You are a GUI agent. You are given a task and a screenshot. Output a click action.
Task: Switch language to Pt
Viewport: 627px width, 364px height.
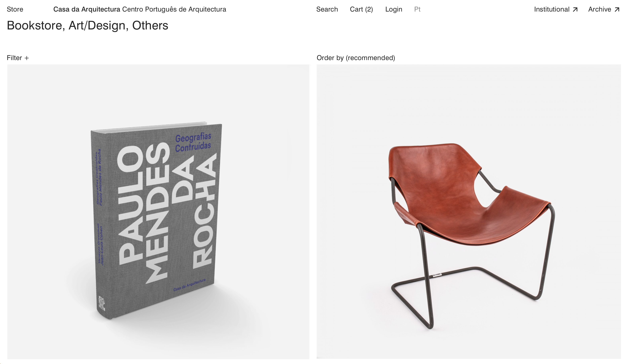click(417, 10)
